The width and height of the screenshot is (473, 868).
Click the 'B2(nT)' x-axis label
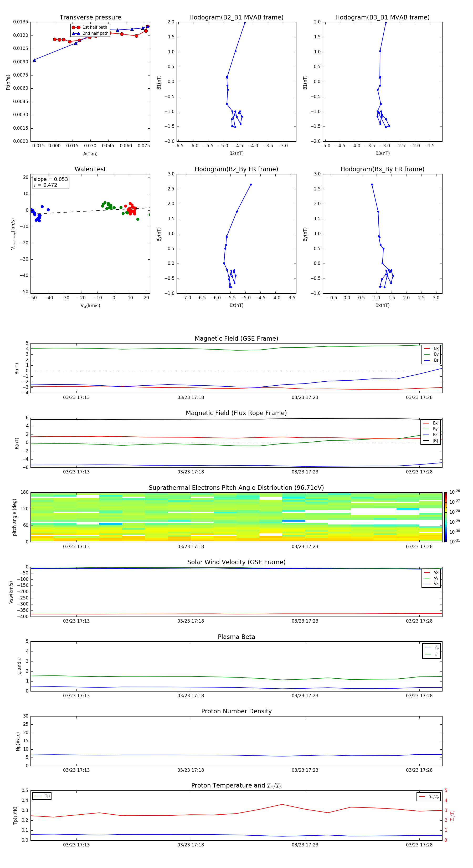(236, 153)
